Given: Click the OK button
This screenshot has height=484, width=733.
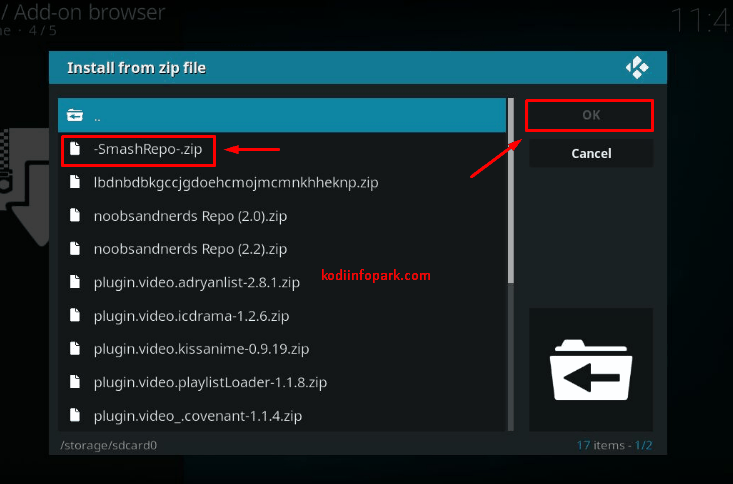Looking at the screenshot, I should coord(590,115).
